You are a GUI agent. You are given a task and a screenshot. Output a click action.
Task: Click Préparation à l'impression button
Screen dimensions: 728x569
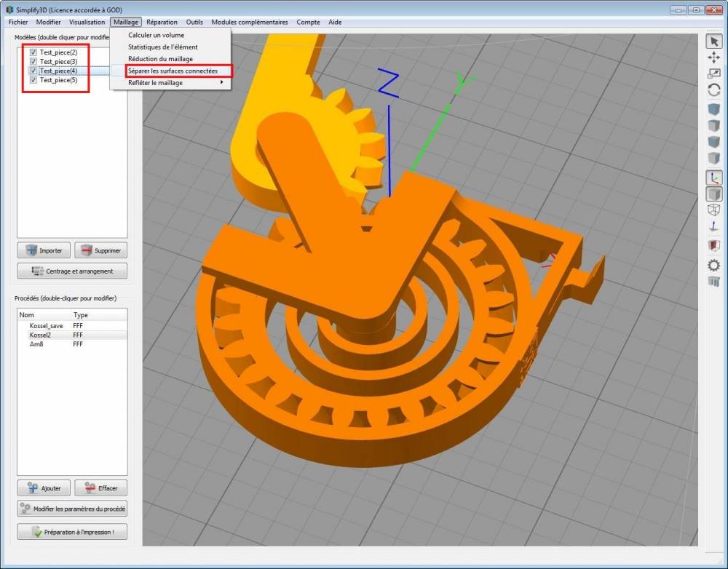(72, 532)
